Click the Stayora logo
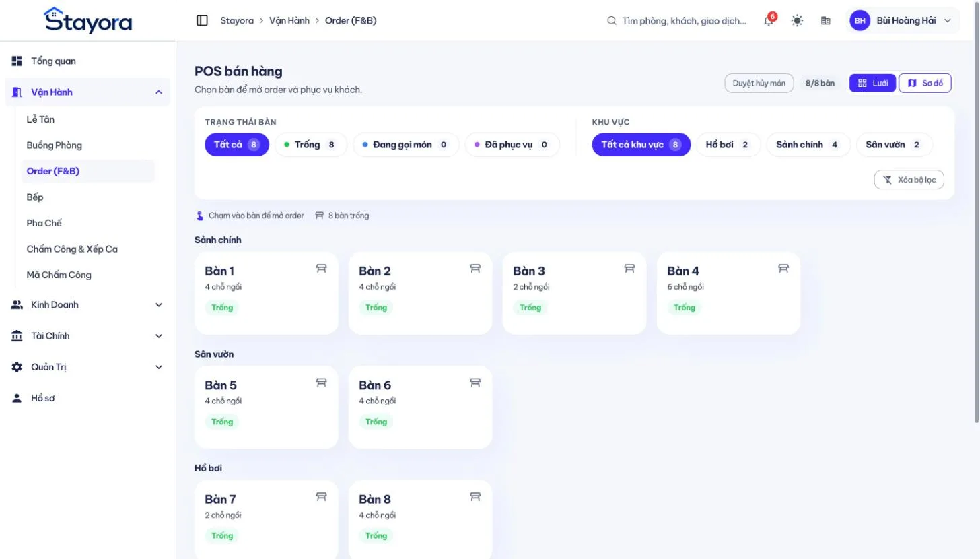This screenshot has width=980, height=559. point(87,20)
